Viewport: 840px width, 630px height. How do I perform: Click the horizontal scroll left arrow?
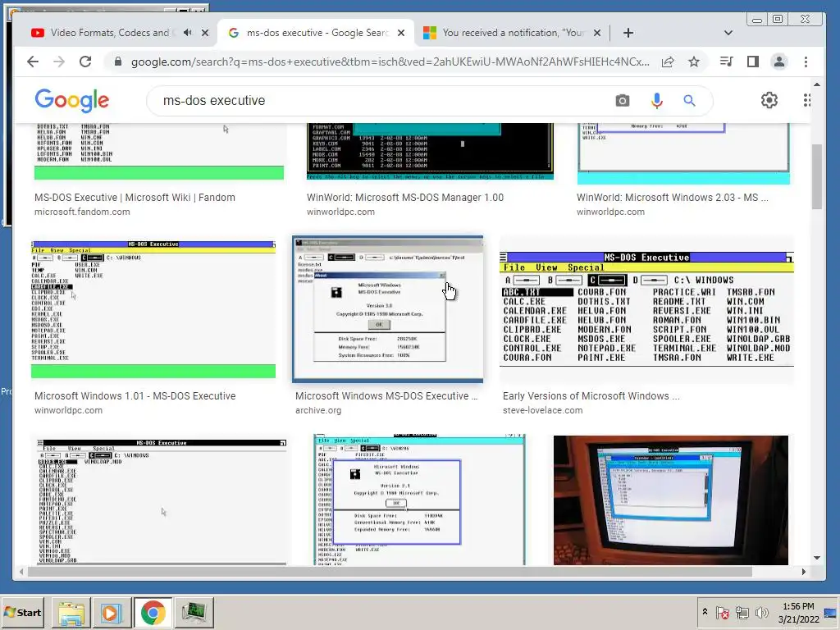click(x=21, y=572)
